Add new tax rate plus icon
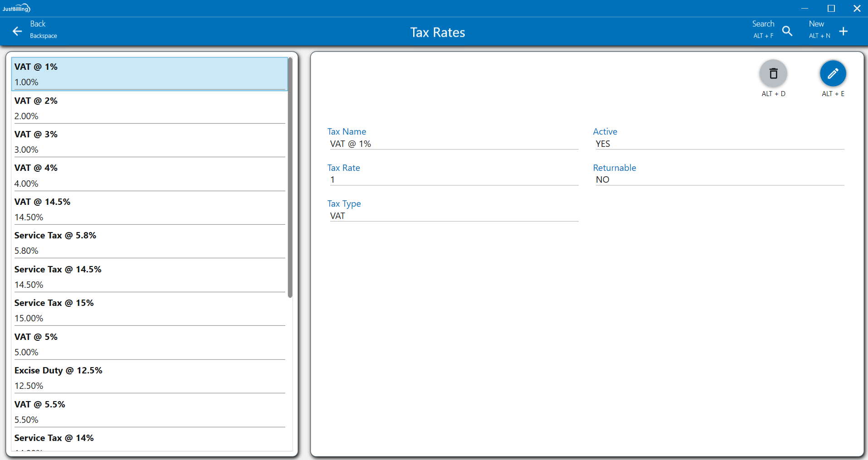Screen dimensions: 868x460 point(843,31)
